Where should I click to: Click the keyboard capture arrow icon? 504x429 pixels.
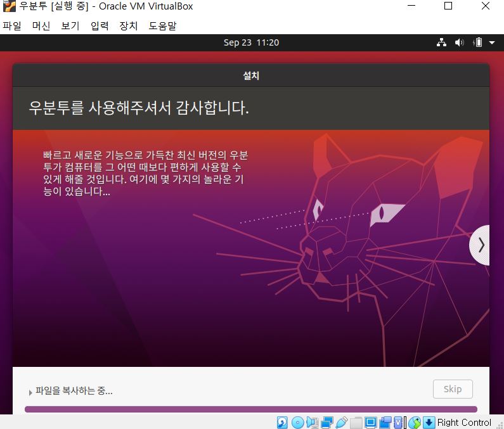pos(429,422)
